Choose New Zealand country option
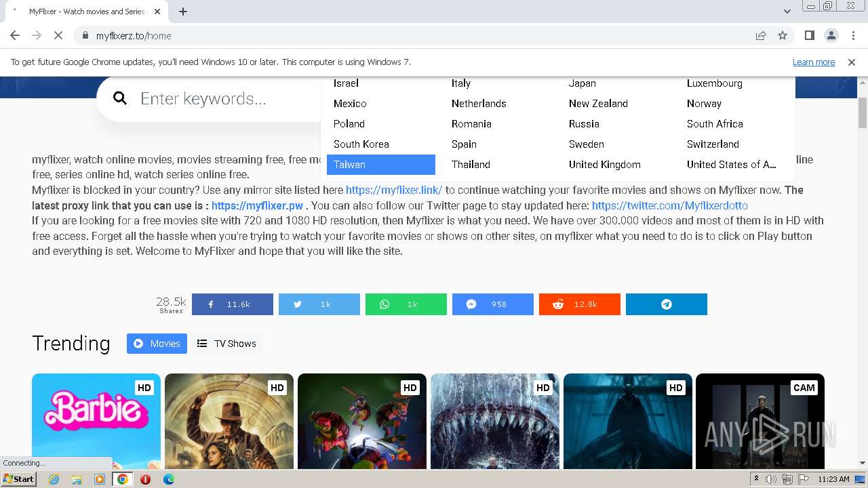868x488 pixels. (598, 104)
